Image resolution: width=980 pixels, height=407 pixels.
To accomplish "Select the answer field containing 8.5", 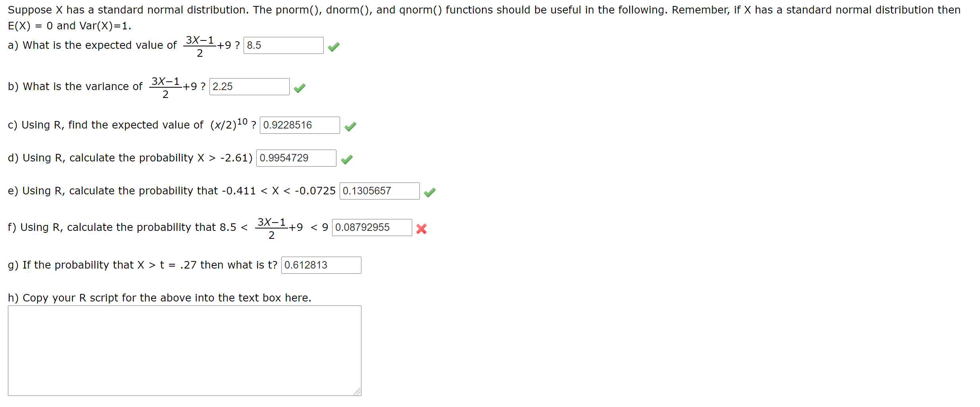I will (283, 45).
